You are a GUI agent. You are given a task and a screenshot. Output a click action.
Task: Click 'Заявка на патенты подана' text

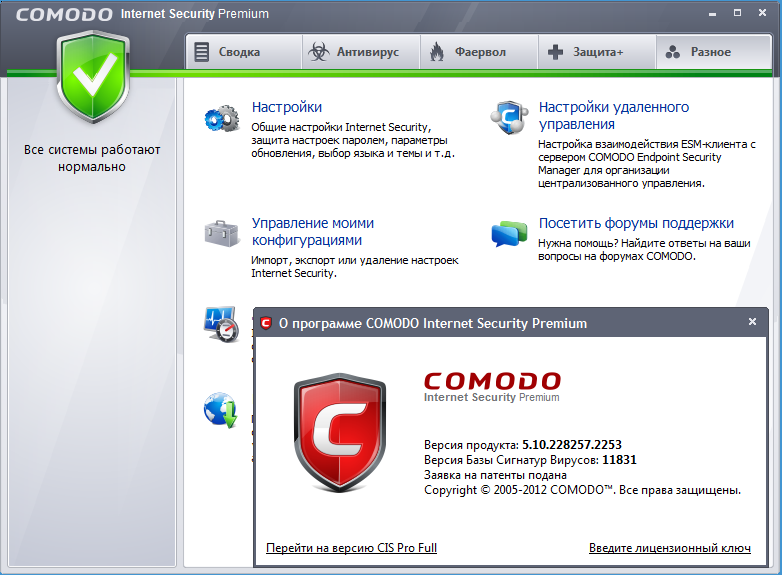click(495, 475)
